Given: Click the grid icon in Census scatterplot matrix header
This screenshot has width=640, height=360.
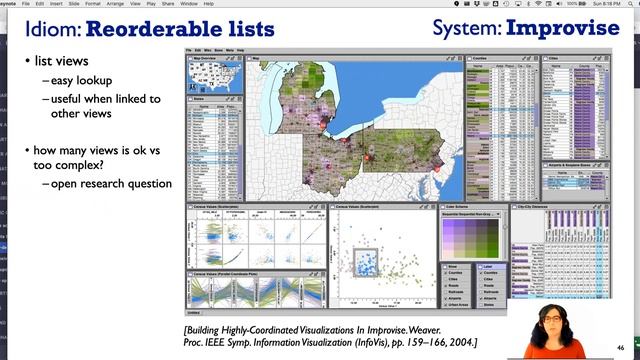Looking at the screenshot, I should pyautogui.click(x=323, y=207).
